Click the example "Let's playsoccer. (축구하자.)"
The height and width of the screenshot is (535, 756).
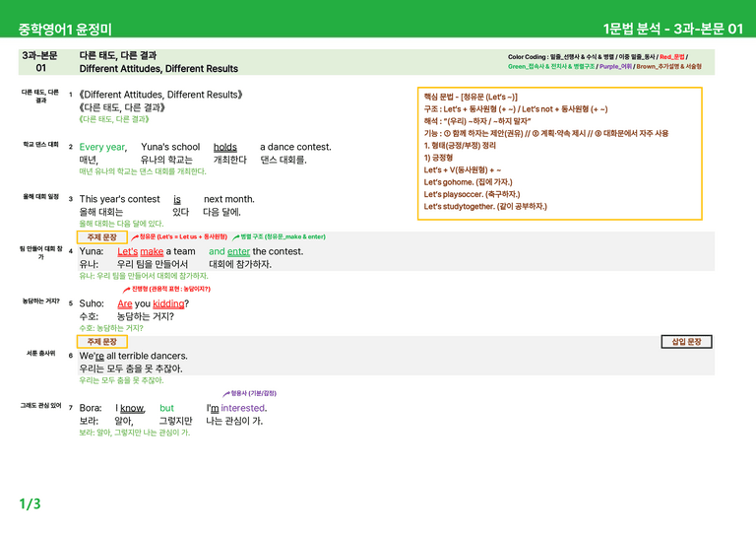pos(472,194)
